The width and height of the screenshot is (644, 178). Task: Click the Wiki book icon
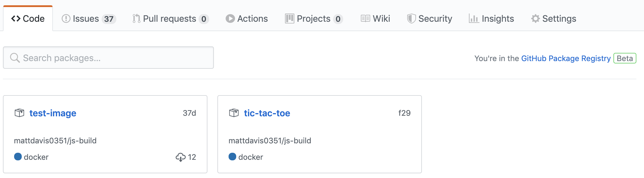pos(365,19)
